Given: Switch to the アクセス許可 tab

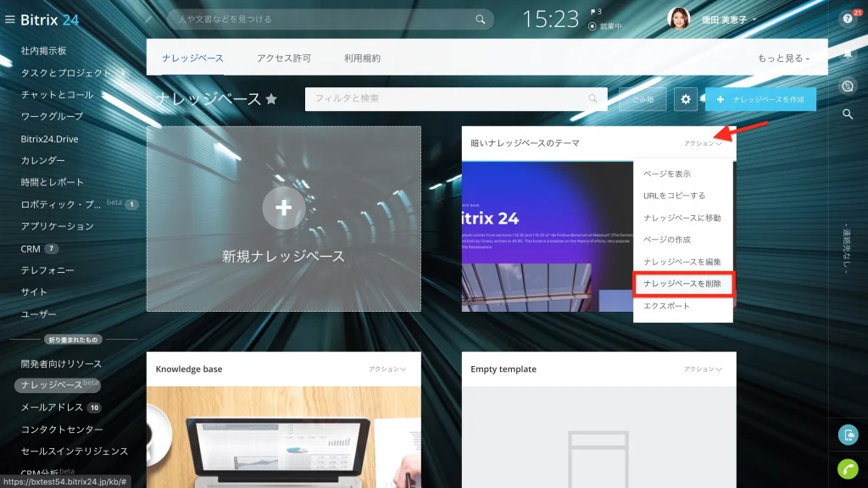Looking at the screenshot, I should (283, 58).
